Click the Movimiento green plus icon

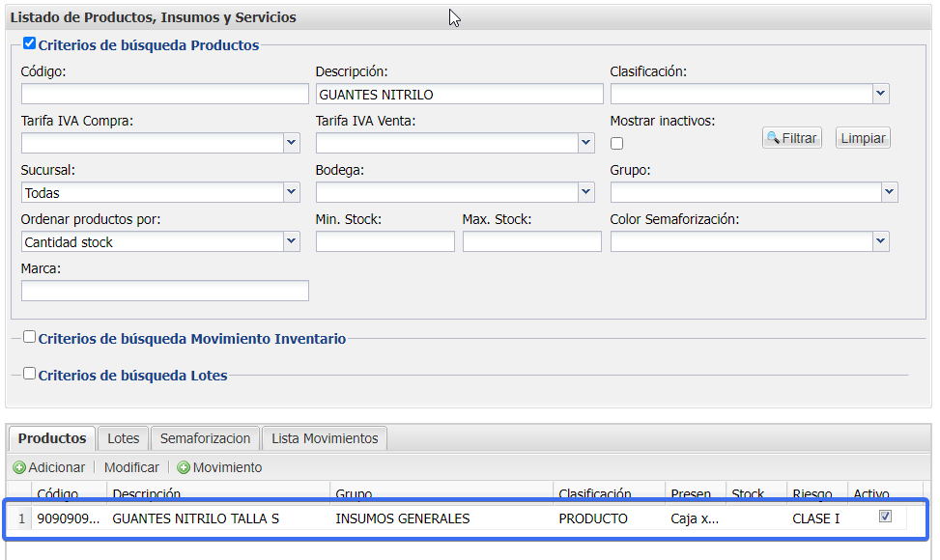click(x=184, y=467)
